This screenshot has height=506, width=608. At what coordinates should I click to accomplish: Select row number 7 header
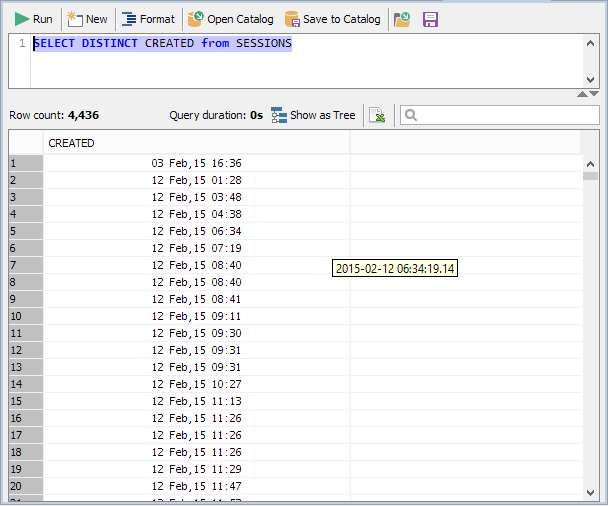[x=26, y=265]
